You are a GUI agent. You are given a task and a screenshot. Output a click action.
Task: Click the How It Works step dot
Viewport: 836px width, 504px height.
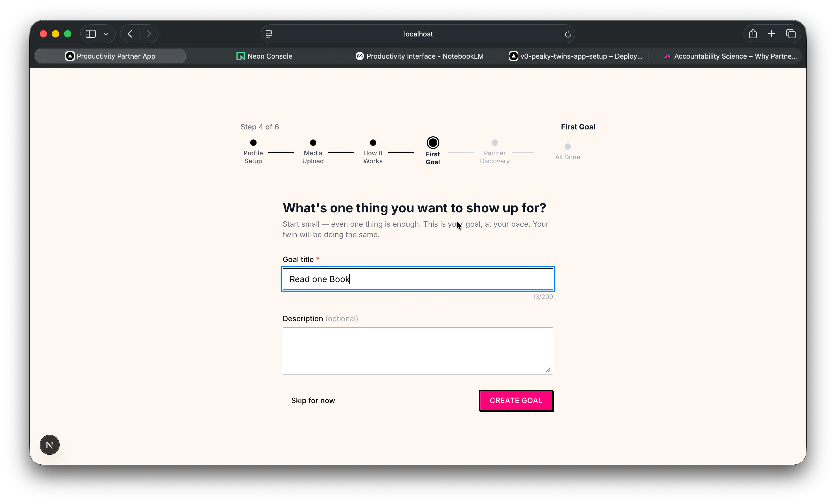[x=373, y=142]
